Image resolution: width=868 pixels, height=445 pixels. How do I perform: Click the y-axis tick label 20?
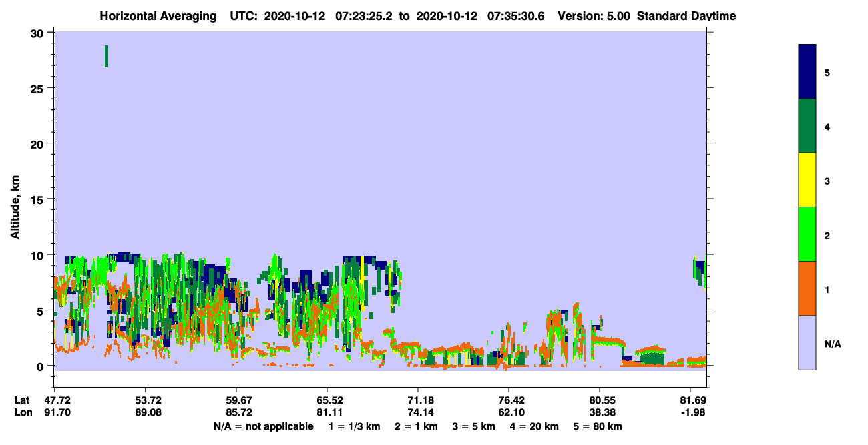coord(38,144)
